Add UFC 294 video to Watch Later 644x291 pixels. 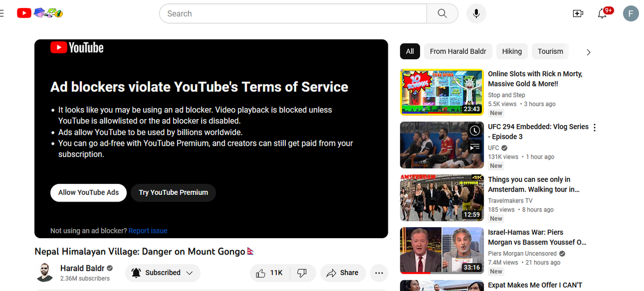click(x=474, y=131)
